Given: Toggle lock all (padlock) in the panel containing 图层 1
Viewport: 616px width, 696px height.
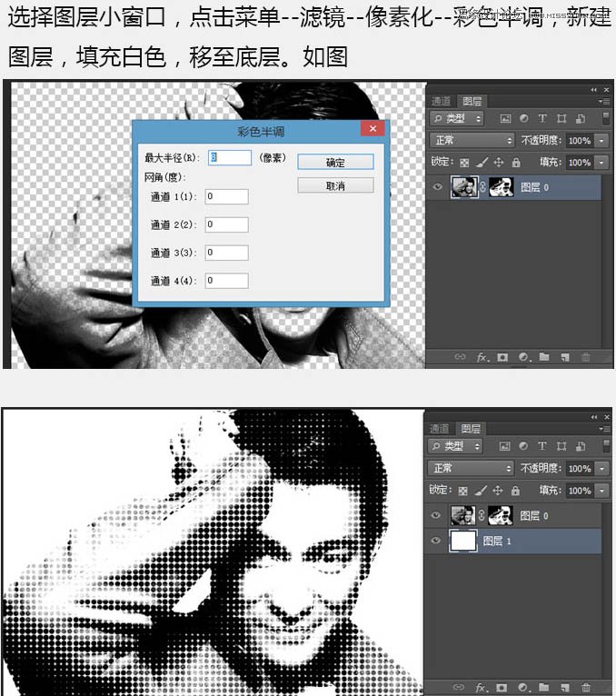Looking at the screenshot, I should coord(515,491).
